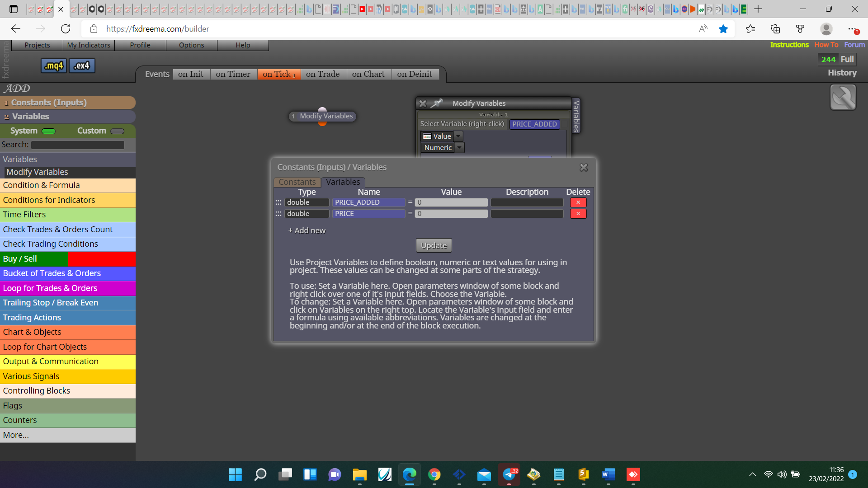Open the browser Collections icon
The image size is (868, 488).
(x=775, y=29)
